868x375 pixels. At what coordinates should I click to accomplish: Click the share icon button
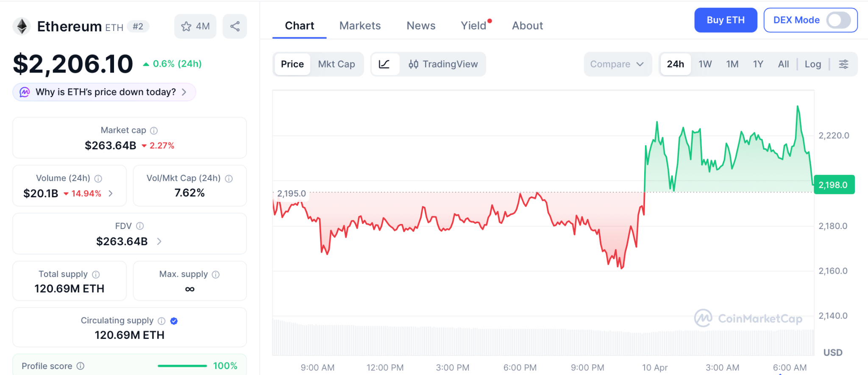[x=235, y=26]
